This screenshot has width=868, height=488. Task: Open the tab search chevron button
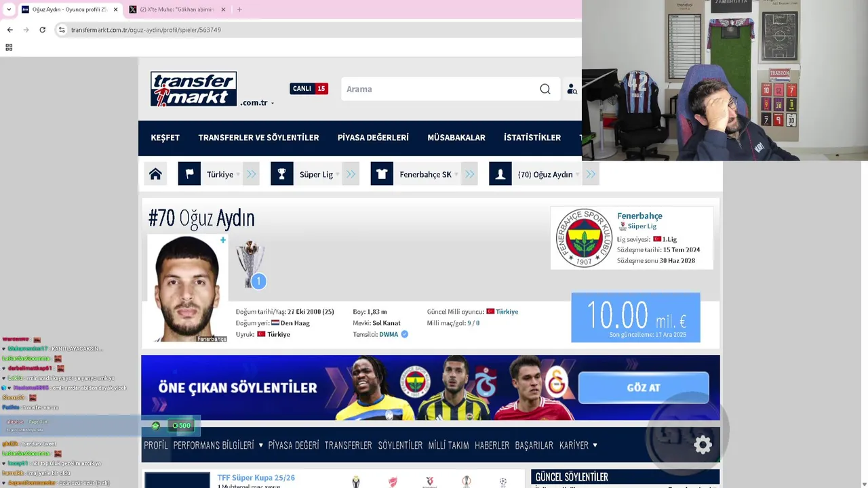click(8, 9)
